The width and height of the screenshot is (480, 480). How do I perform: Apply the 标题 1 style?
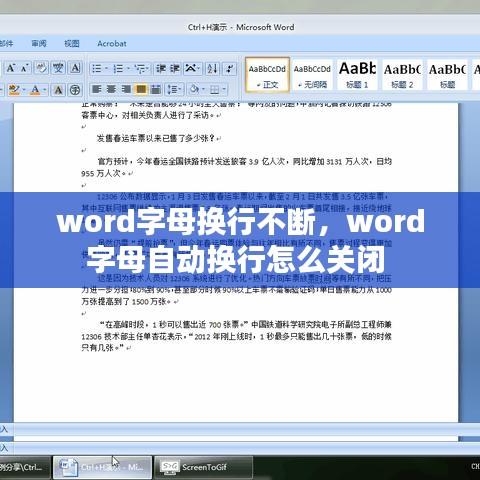357,75
